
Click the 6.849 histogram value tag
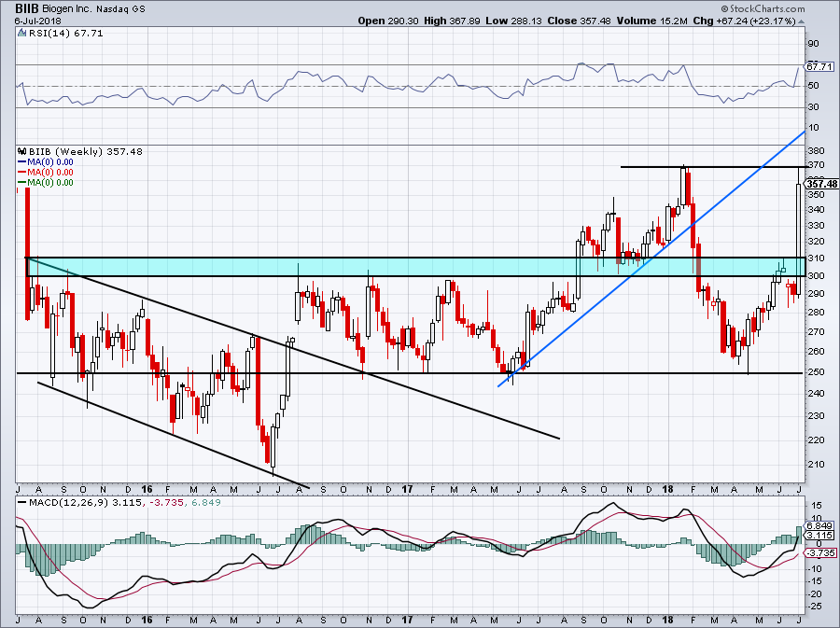pos(820,525)
